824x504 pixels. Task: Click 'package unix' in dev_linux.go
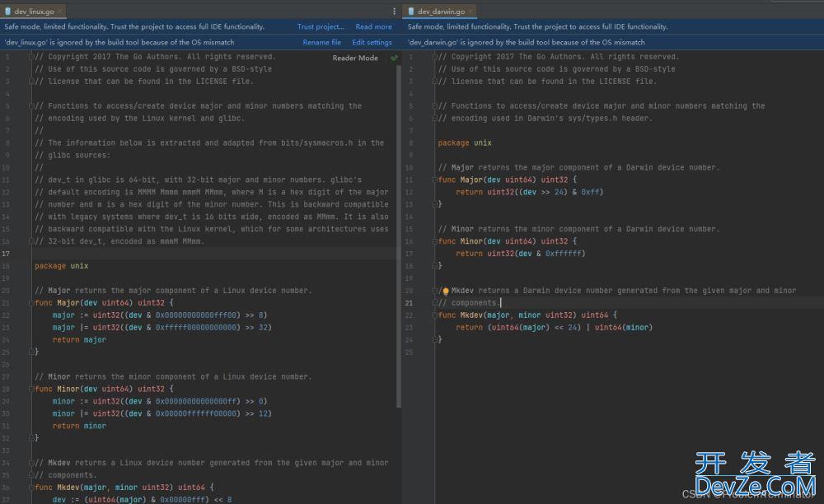coord(62,266)
